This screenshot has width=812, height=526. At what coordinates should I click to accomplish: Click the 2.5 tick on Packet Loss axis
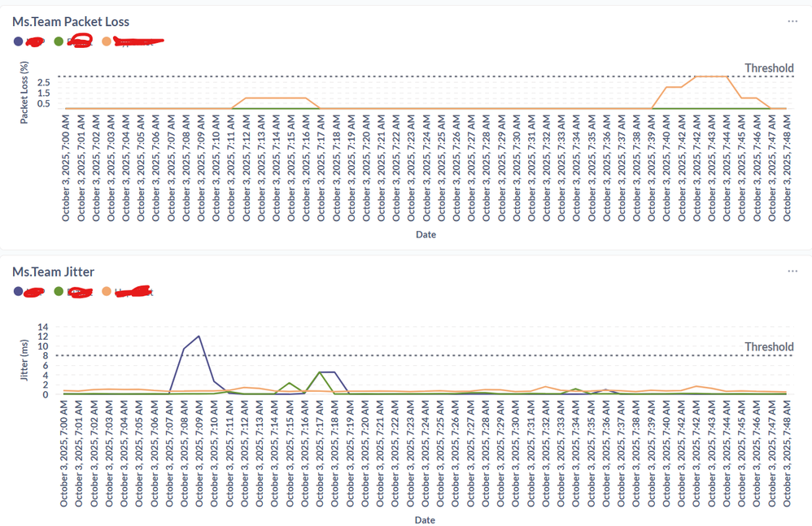pos(44,83)
